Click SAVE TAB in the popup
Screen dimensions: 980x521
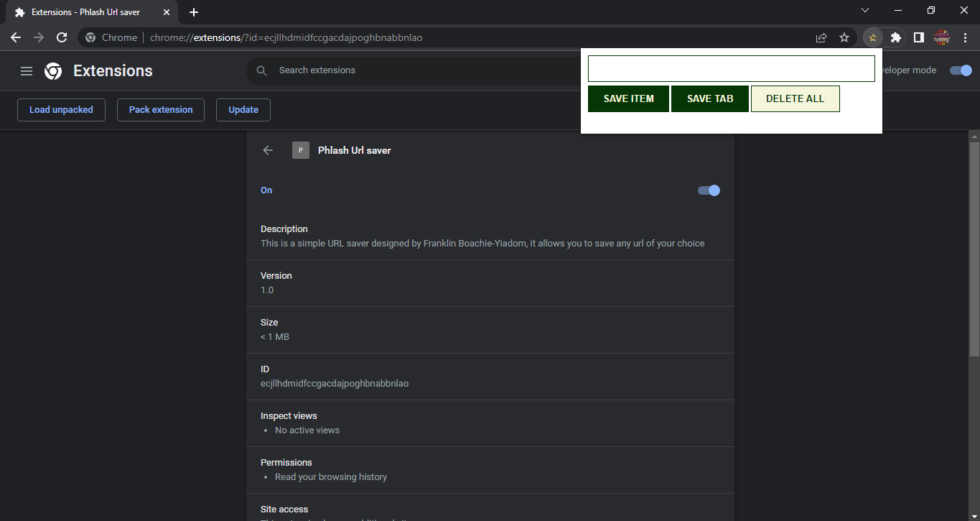point(710,98)
